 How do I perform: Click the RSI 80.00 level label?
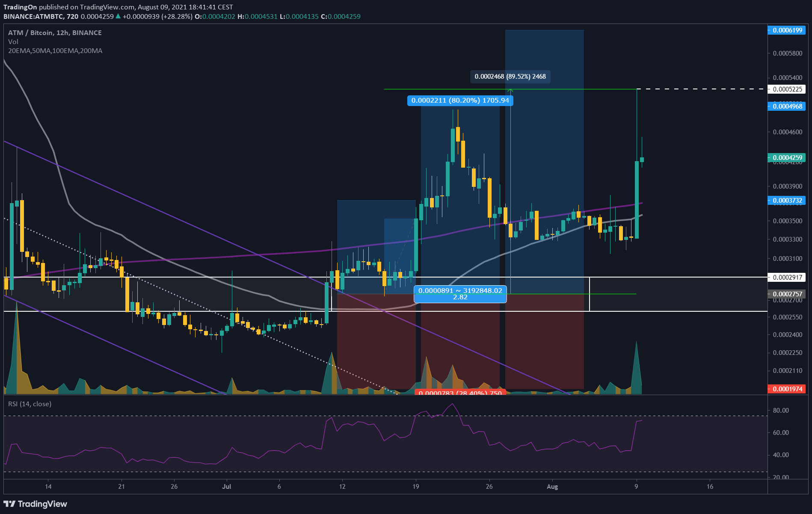coord(781,411)
